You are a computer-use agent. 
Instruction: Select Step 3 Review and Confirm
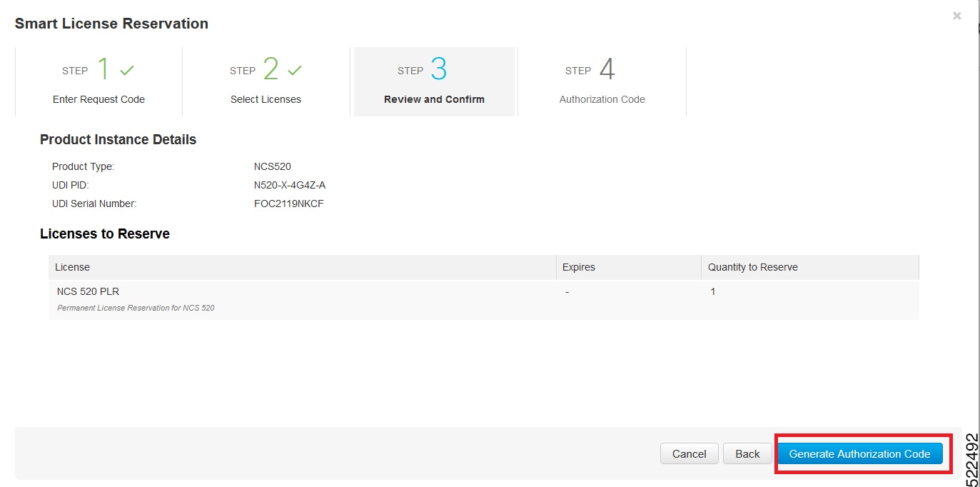click(x=434, y=81)
